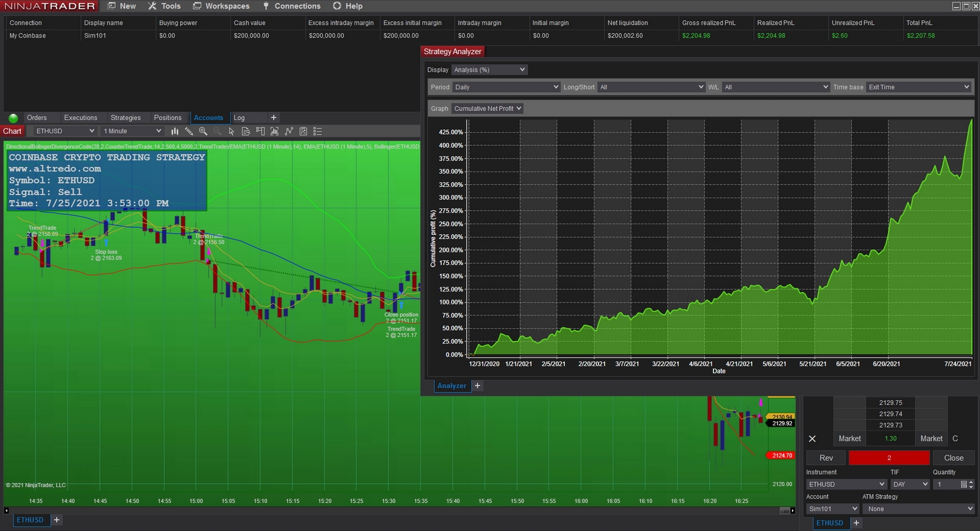The height and width of the screenshot is (531, 980).
Task: Click the left Market button
Action: tap(850, 439)
